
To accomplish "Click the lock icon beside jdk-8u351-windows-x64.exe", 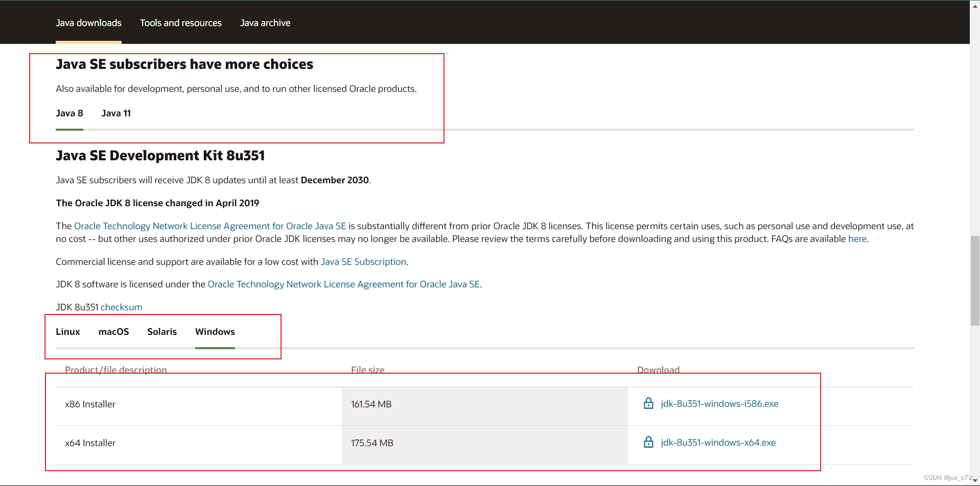I will click(648, 442).
